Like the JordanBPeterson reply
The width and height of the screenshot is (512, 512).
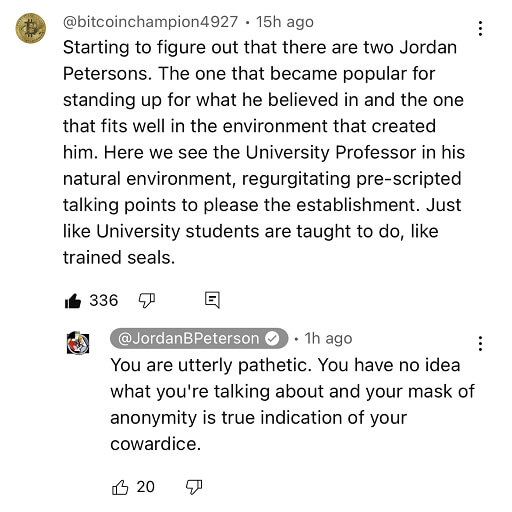pyautogui.click(x=120, y=488)
